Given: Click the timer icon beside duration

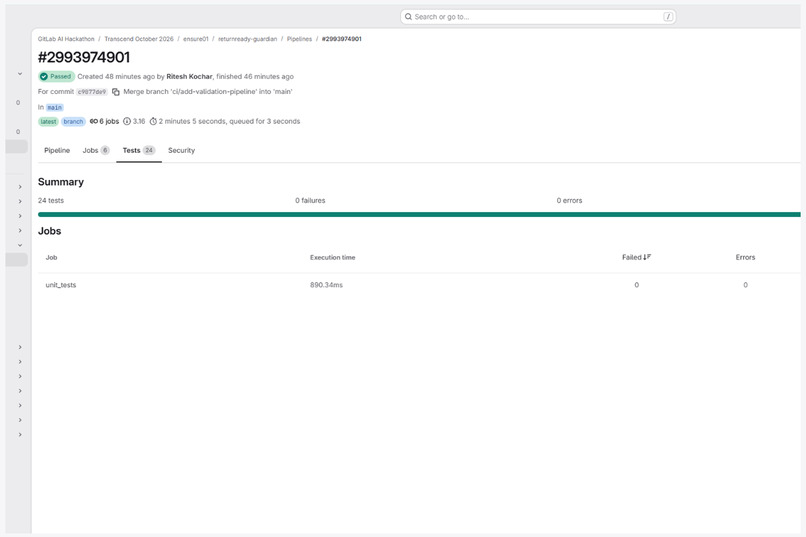Looking at the screenshot, I should [x=153, y=121].
